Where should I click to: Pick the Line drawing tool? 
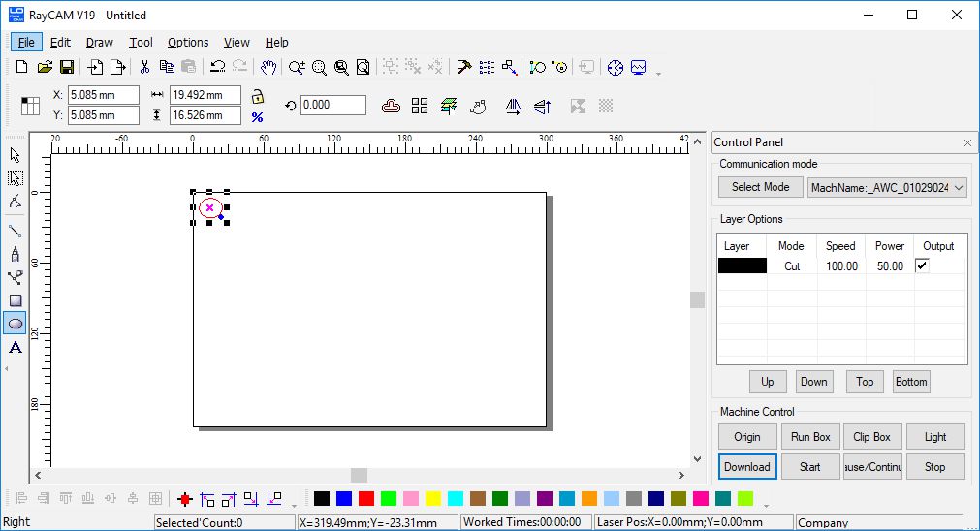click(16, 231)
